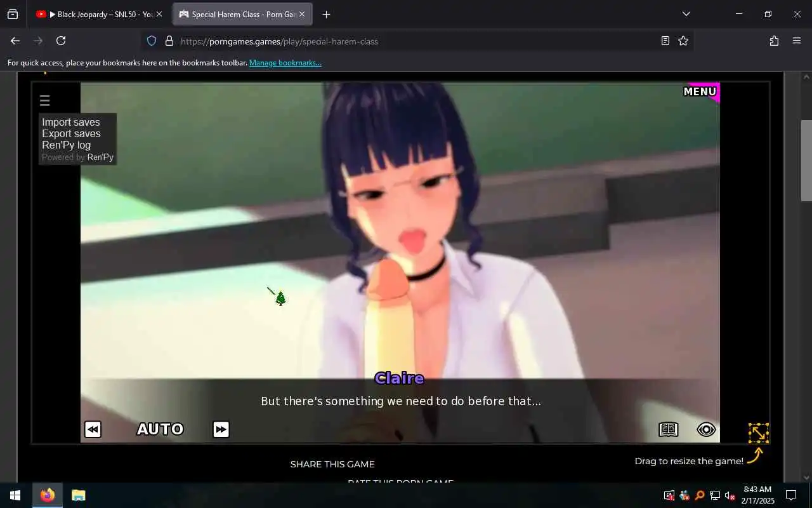Open the Windows Start menu
This screenshot has height=508, width=812.
click(15, 495)
